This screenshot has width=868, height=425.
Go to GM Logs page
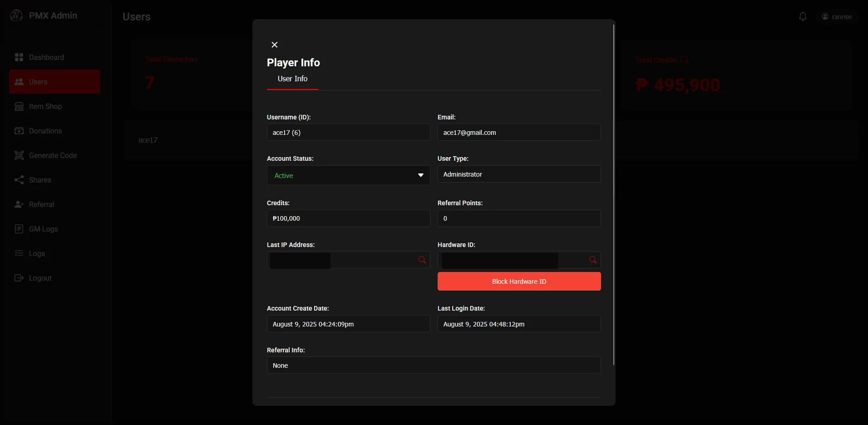click(43, 229)
